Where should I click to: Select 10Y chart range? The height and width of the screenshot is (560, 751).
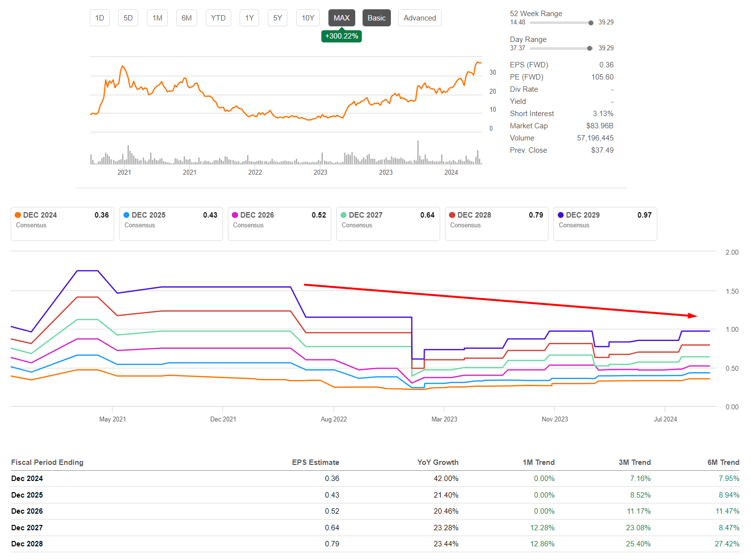[x=308, y=18]
